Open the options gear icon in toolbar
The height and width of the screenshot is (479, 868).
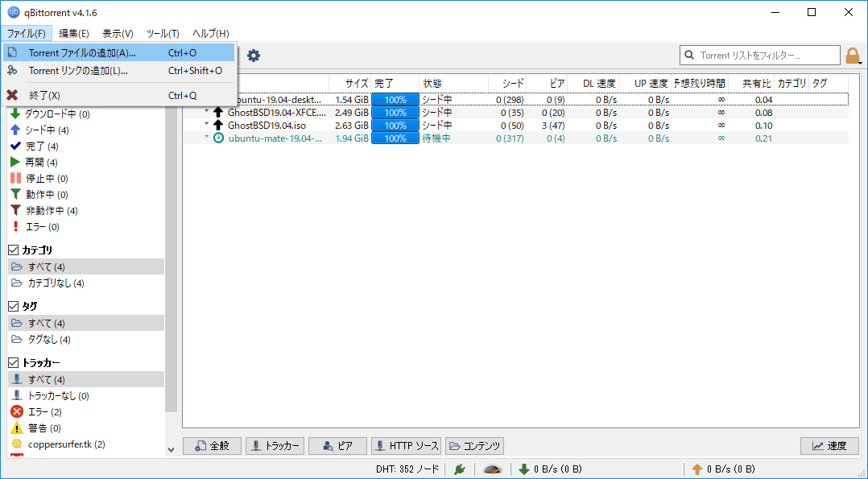point(253,56)
